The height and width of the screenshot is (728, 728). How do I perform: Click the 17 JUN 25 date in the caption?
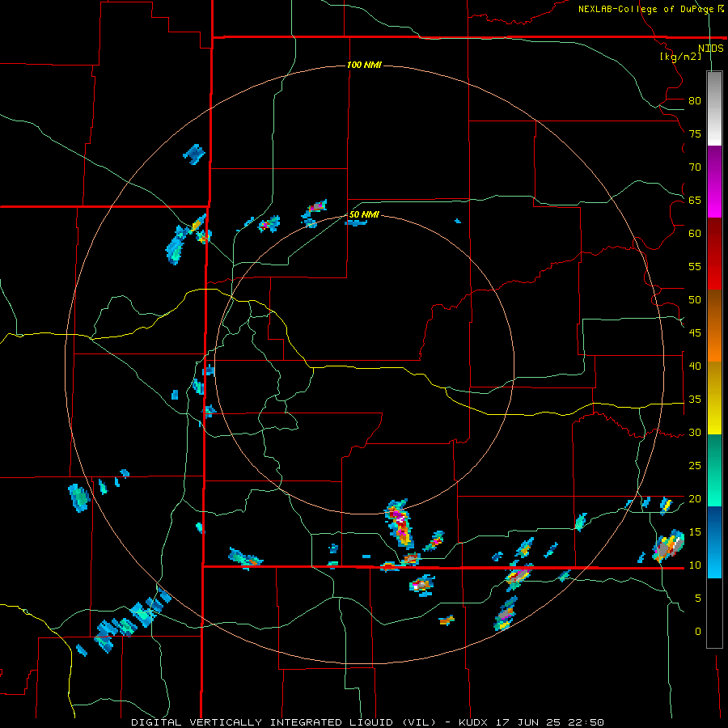(528, 722)
